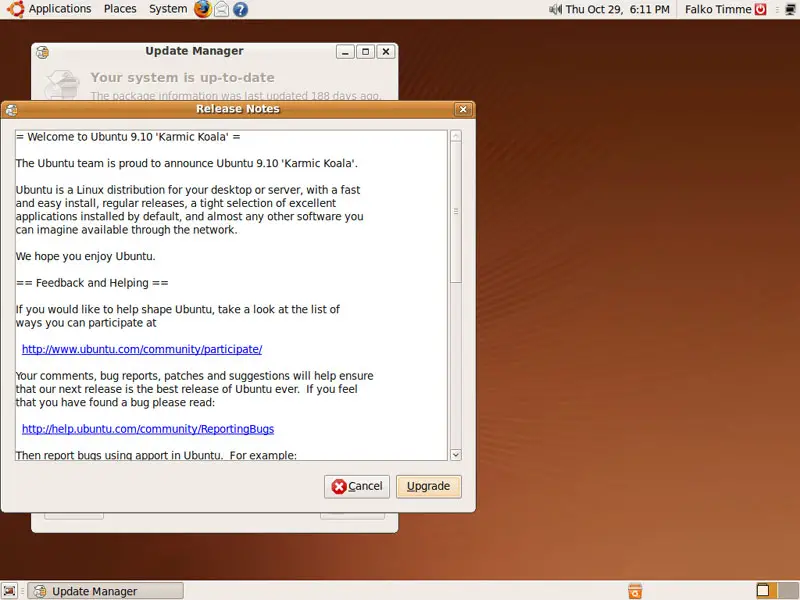Click the Cancel button
Viewport: 800px width, 600px height.
357,486
